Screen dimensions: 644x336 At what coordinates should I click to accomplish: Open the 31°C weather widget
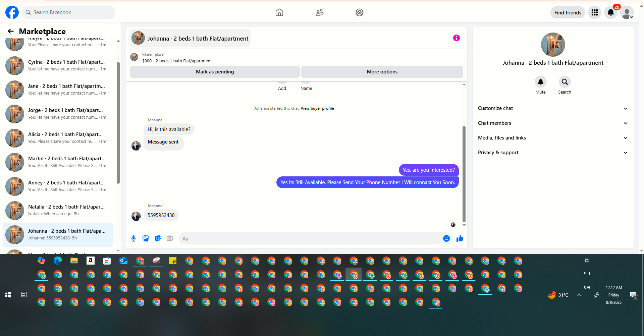pyautogui.click(x=558, y=295)
